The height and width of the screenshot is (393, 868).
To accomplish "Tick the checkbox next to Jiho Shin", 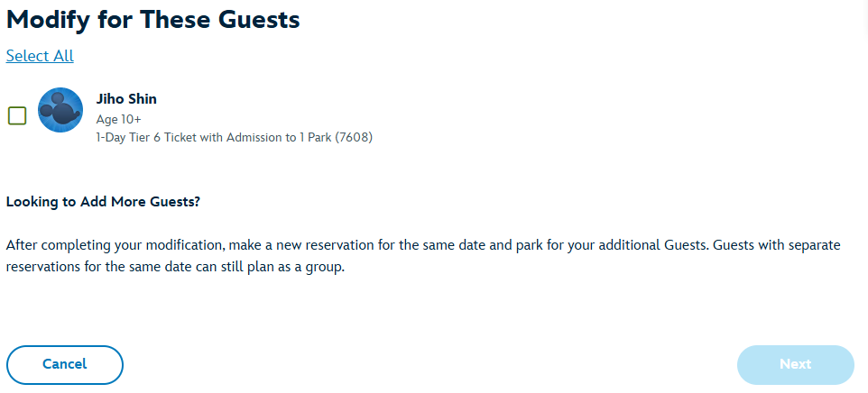I will click(17, 115).
